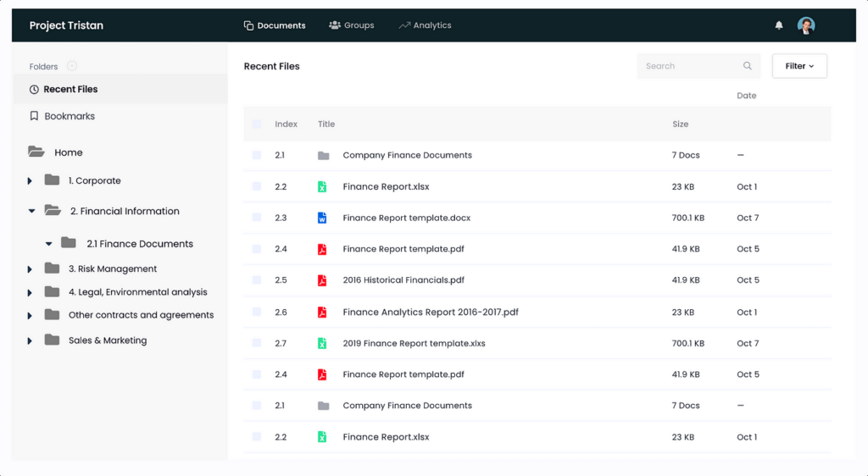
Task: Click the PDF icon for Finance Analytics Report 2016-2017
Action: pyautogui.click(x=322, y=312)
